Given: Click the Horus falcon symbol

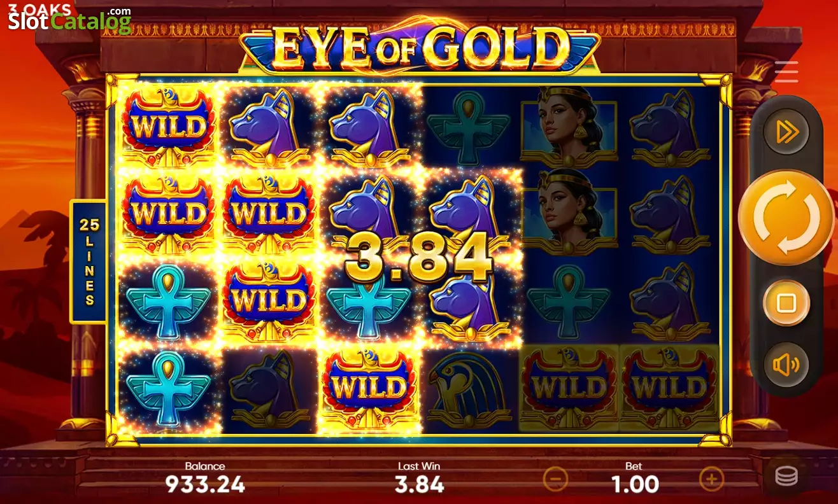Looking at the screenshot, I should [x=469, y=389].
